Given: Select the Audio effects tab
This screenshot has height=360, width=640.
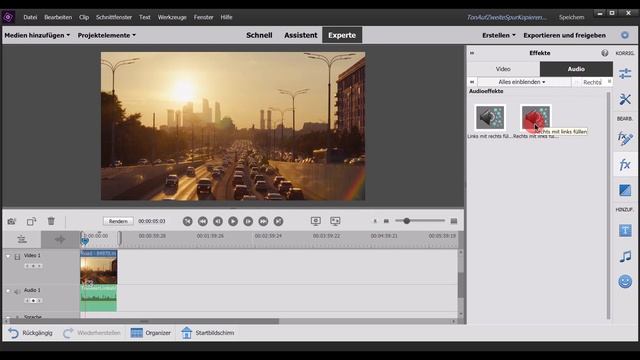Looking at the screenshot, I should [x=576, y=69].
